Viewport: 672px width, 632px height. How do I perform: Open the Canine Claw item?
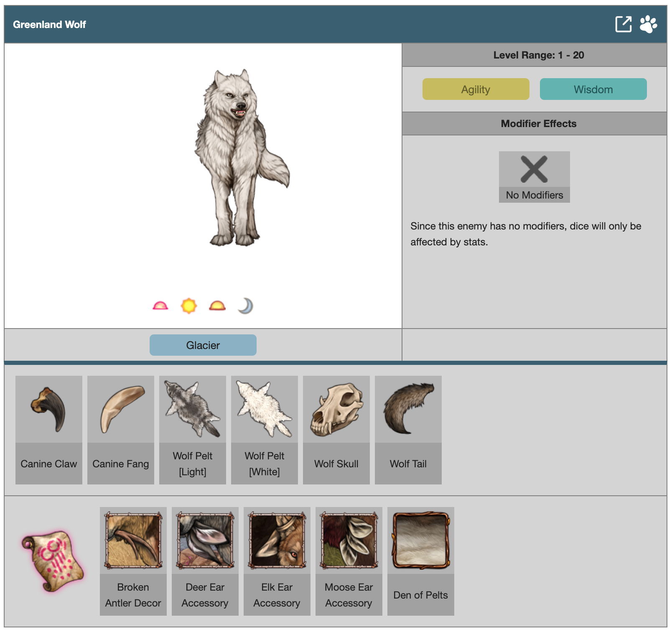point(49,430)
